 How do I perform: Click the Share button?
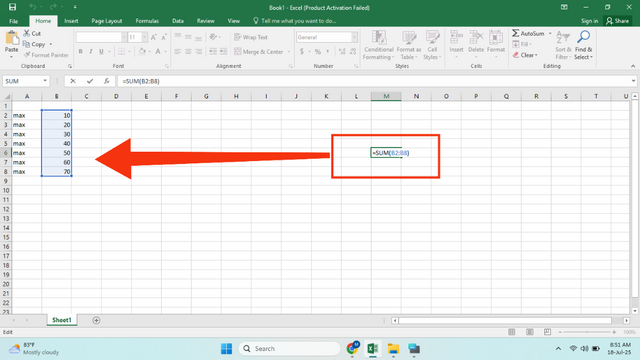[x=617, y=21]
